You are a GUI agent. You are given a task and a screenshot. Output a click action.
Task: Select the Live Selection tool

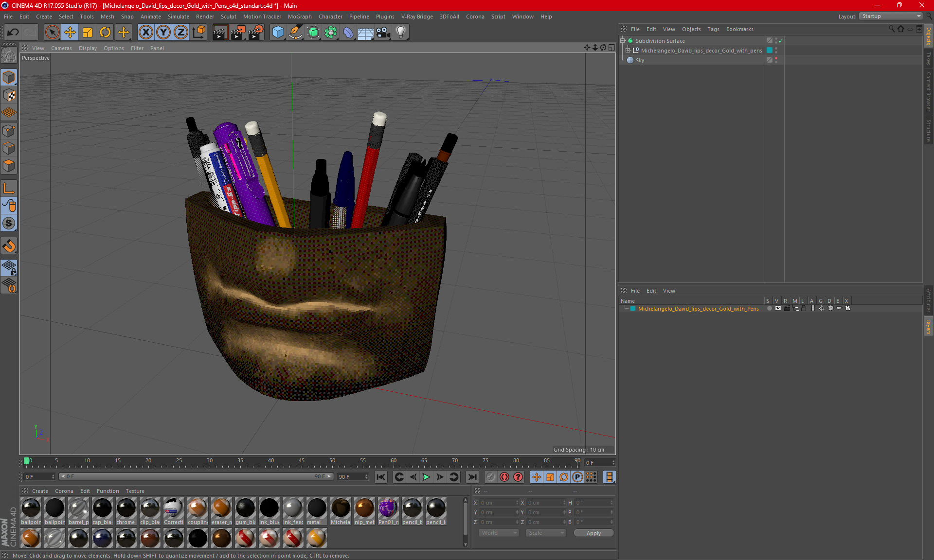click(52, 33)
